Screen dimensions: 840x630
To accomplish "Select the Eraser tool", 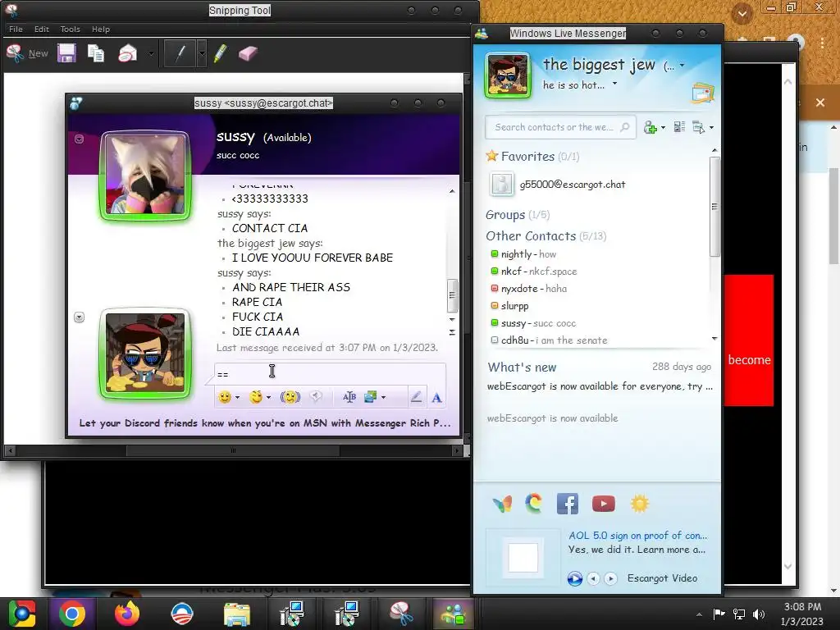I will point(248,53).
